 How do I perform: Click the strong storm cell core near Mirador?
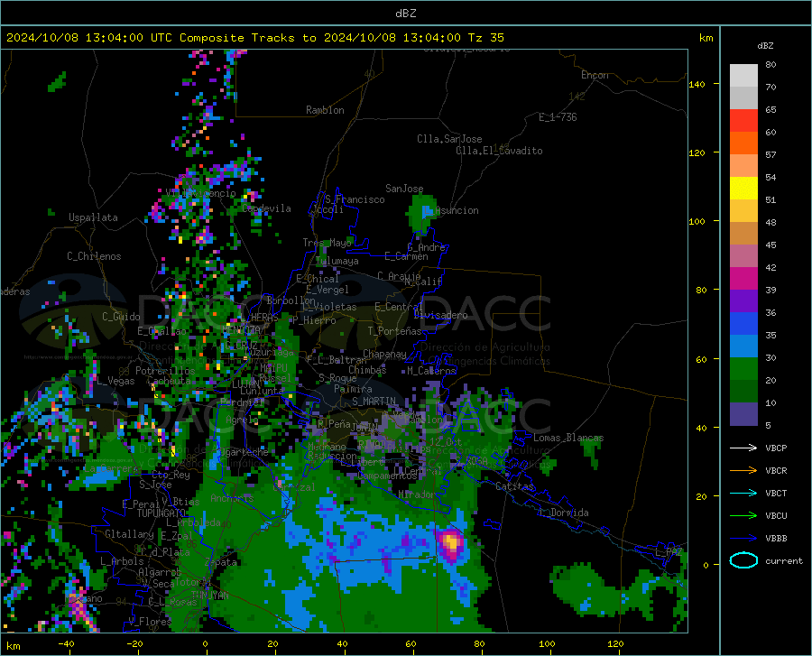click(451, 542)
